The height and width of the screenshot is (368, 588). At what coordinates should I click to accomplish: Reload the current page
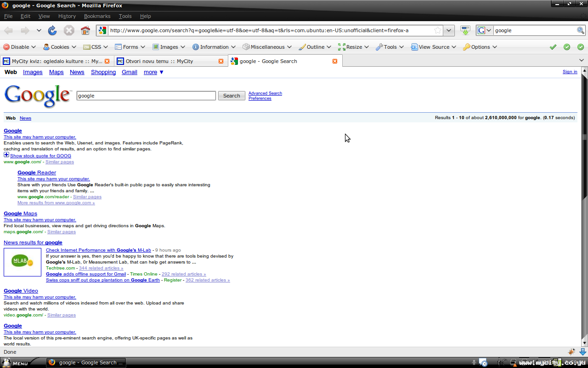(52, 30)
